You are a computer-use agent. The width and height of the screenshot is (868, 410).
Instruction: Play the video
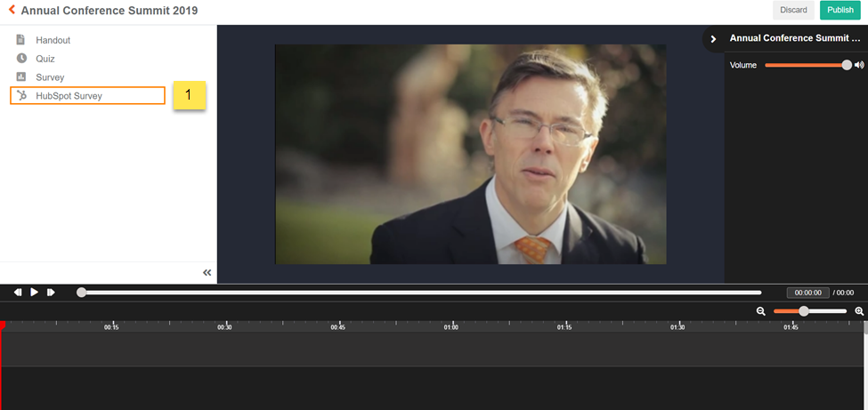coord(34,292)
